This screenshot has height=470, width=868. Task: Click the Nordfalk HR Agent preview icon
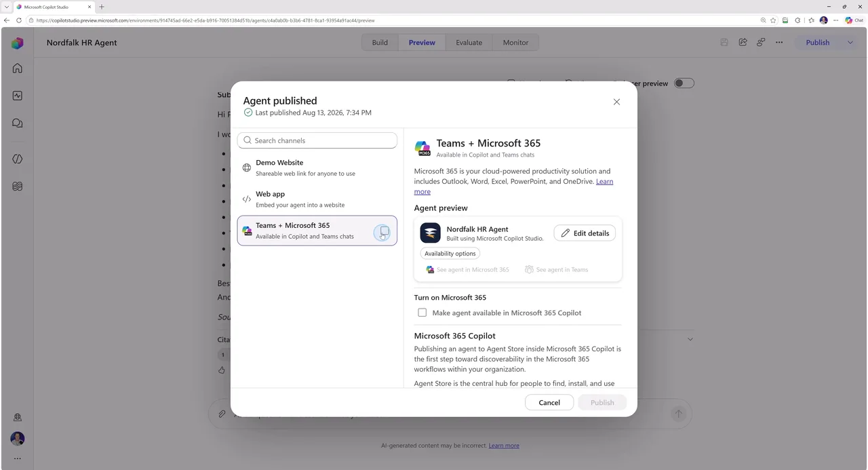click(x=430, y=233)
